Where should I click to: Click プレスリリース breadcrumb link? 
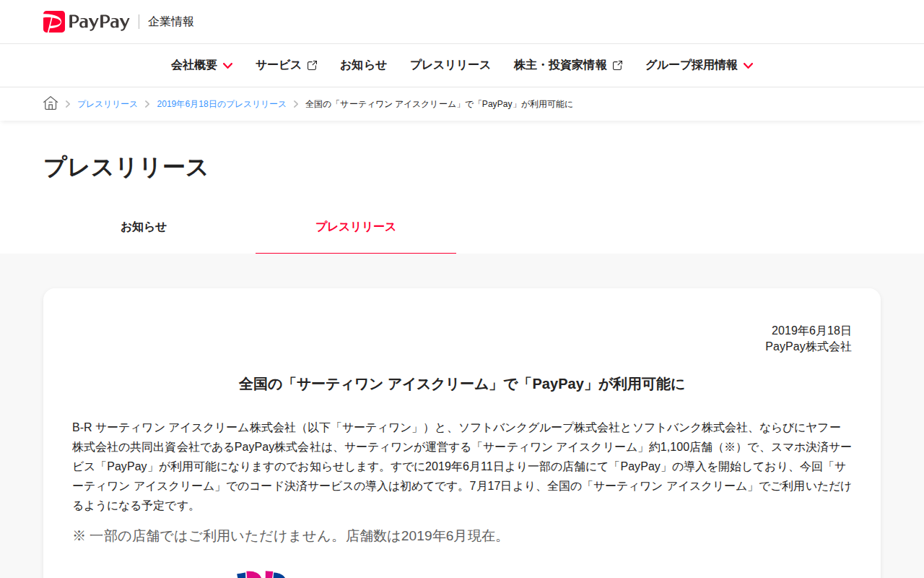click(108, 104)
